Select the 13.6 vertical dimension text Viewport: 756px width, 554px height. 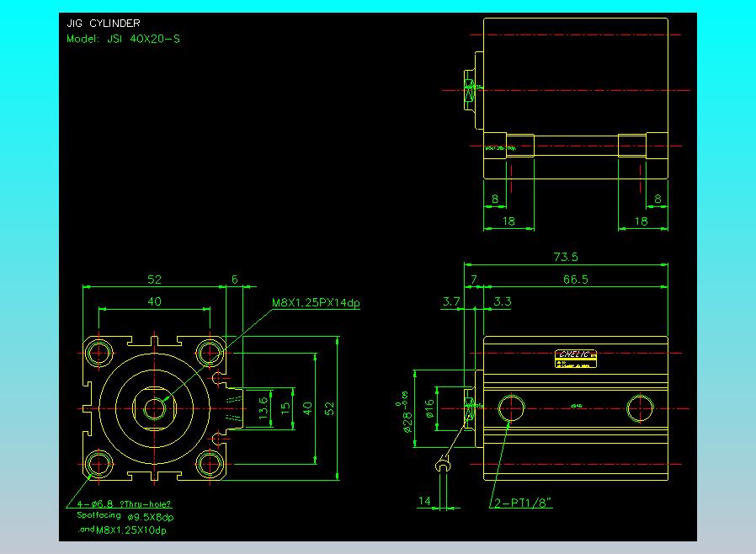coord(264,408)
